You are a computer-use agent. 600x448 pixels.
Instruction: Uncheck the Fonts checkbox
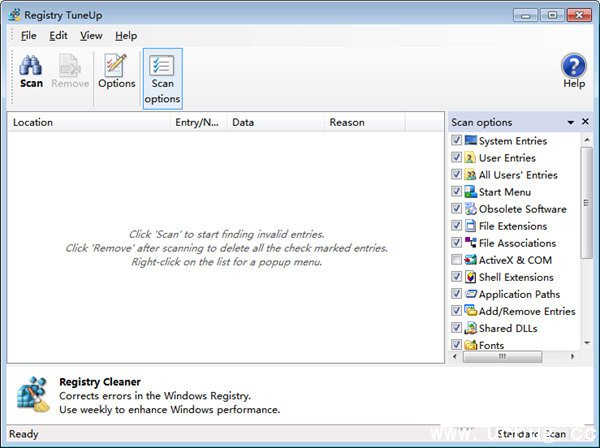pos(456,344)
